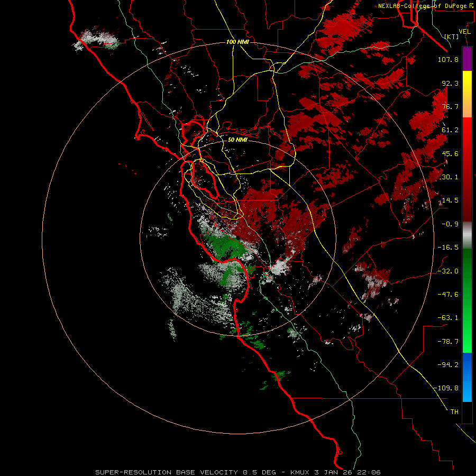
Task: Click the -47.6 scale value
Action: point(448,295)
